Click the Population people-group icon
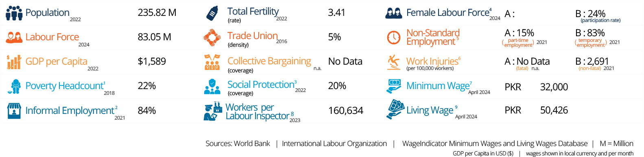Image resolution: width=644 pixels, height=157 pixels. pos(14,13)
